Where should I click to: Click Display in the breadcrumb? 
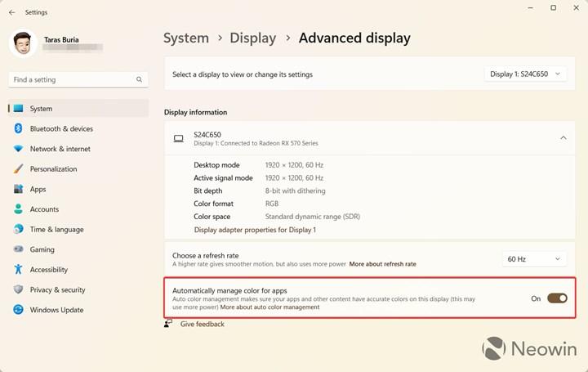pos(252,38)
